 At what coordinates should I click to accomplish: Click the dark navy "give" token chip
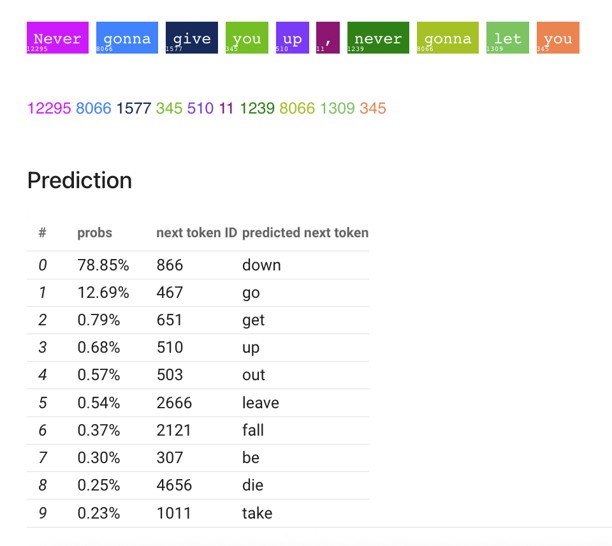(191, 38)
